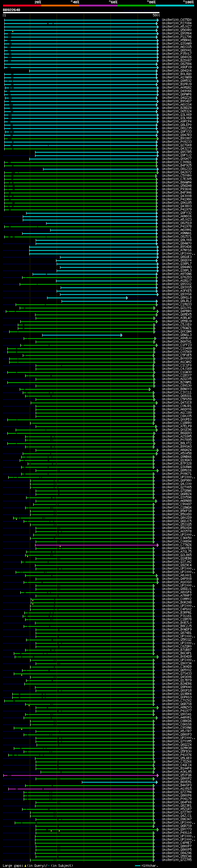Click the white query sequence ruler bar

[81, 12]
